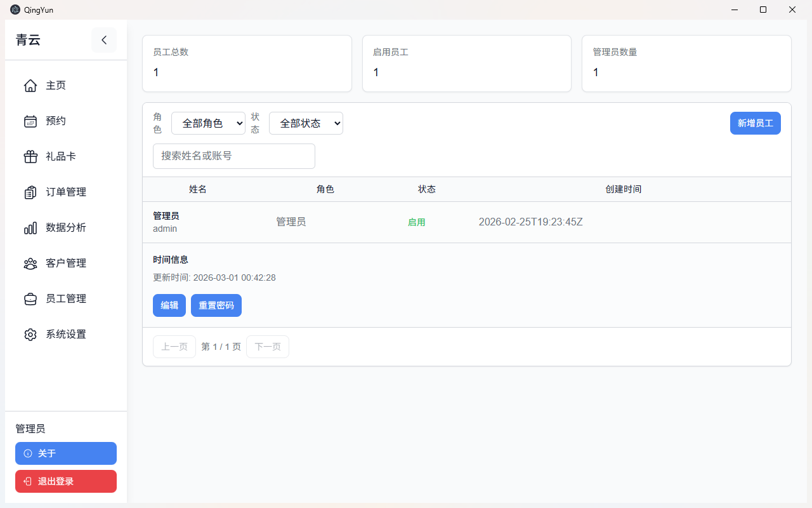The image size is (812, 508).
Task: Click the 启用员工 statistics card
Action: 467,63
